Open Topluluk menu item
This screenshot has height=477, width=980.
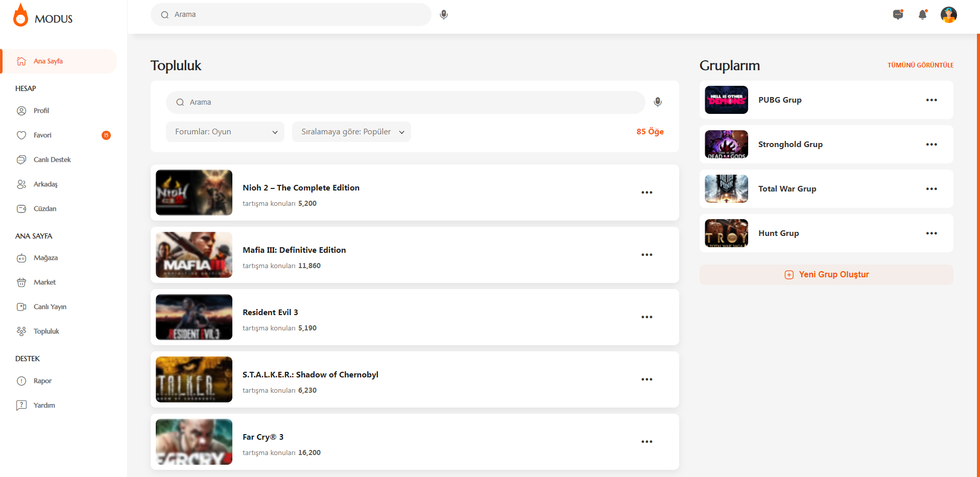(46, 331)
